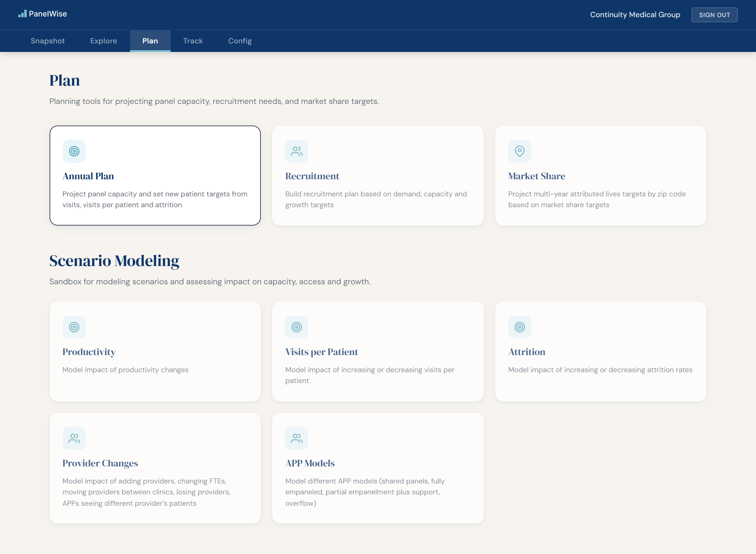Switch to the Snapshot tab
Screen dimensions: 756x554
point(48,41)
